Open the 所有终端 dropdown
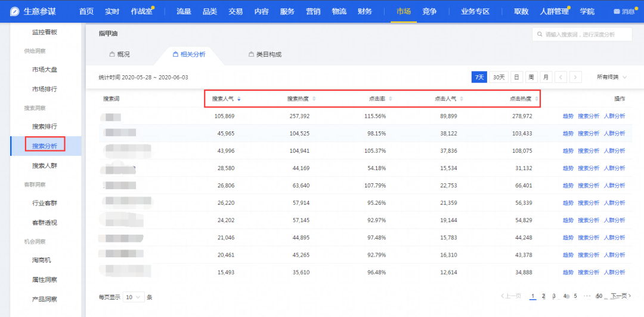The image size is (644, 317). (612, 77)
